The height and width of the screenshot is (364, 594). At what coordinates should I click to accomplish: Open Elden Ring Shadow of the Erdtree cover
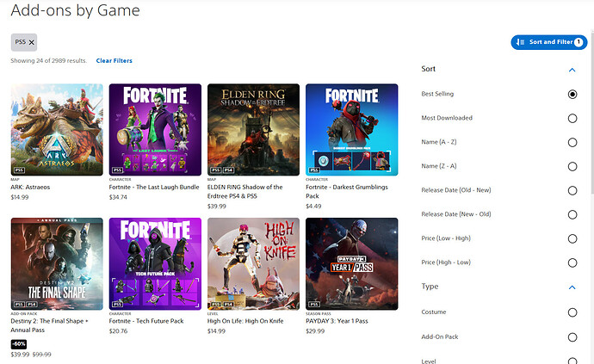coord(253,130)
